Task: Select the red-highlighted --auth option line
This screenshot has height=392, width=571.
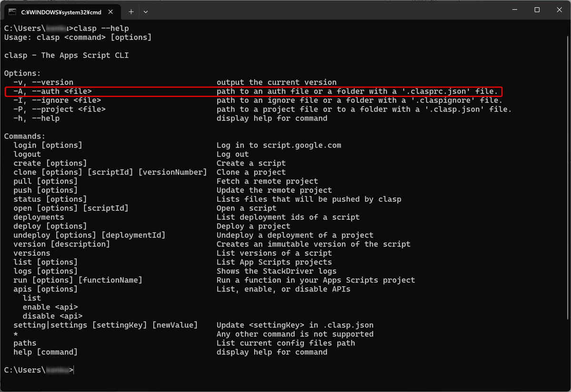Action: click(x=252, y=91)
